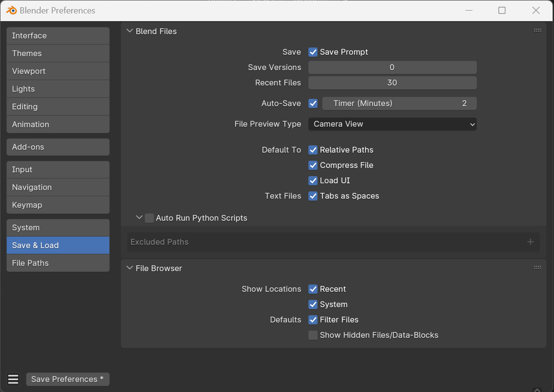Toggle the Save Prompt checkbox
Screen dimensions: 554x392
(313, 52)
